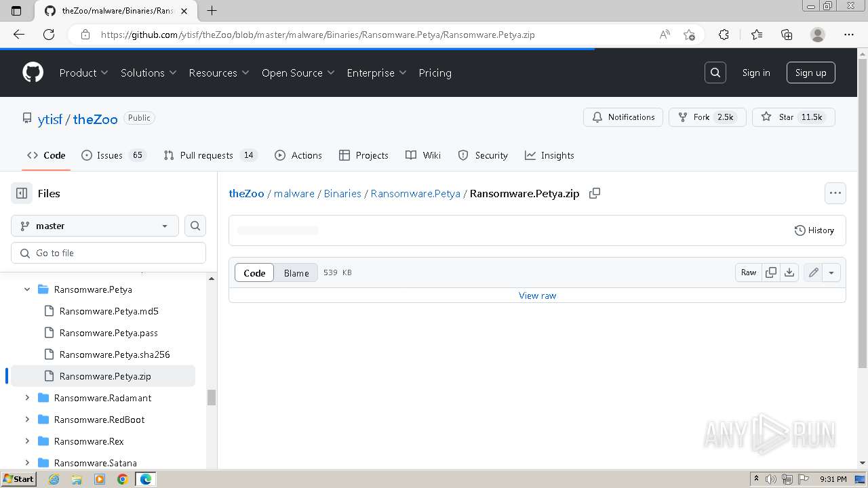Click the search files magnifier icon
Image resolution: width=868 pixels, height=488 pixels.
(x=195, y=226)
